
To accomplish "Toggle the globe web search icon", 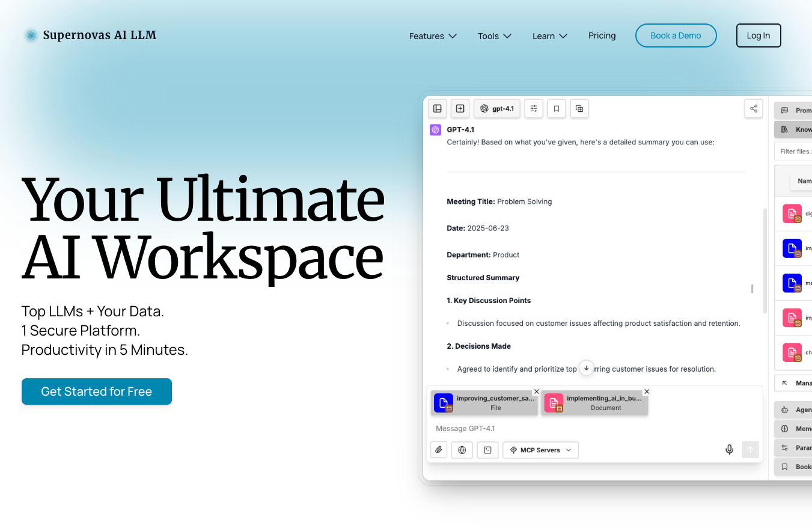I will click(462, 450).
